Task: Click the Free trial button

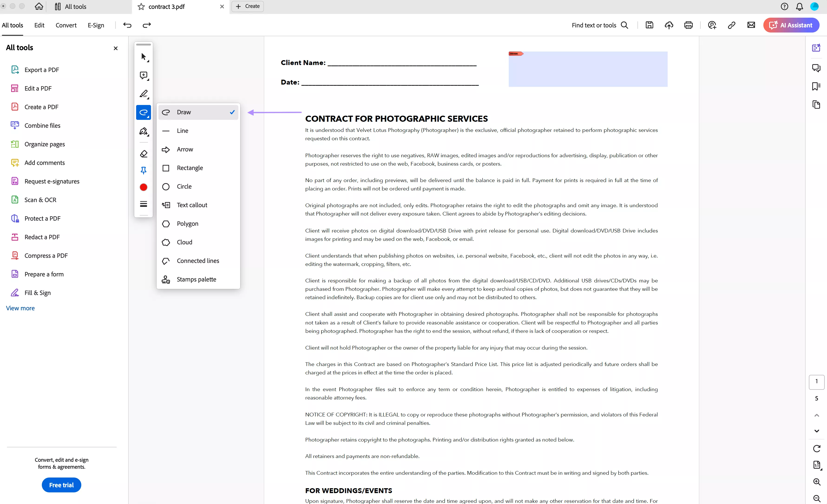Action: [61, 485]
